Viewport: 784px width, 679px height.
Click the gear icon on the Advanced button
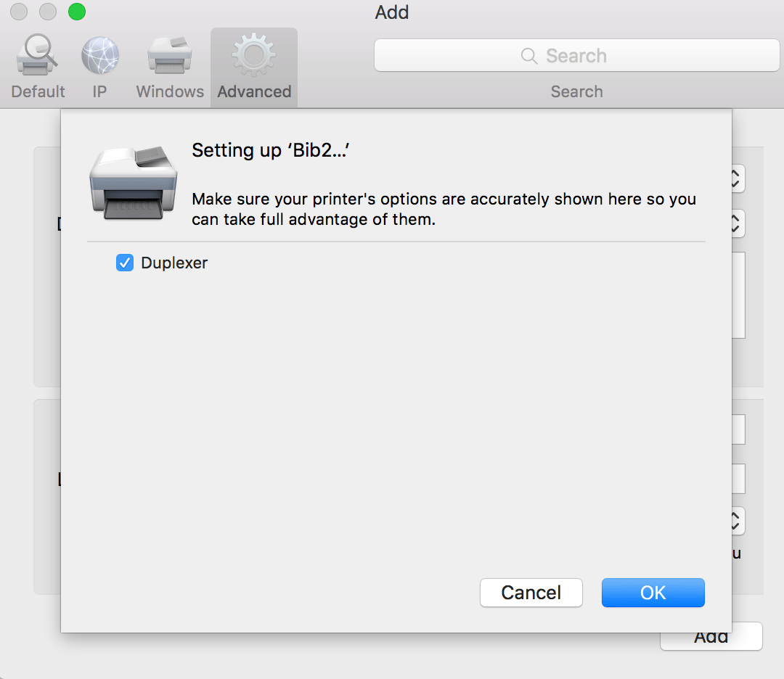click(x=253, y=54)
